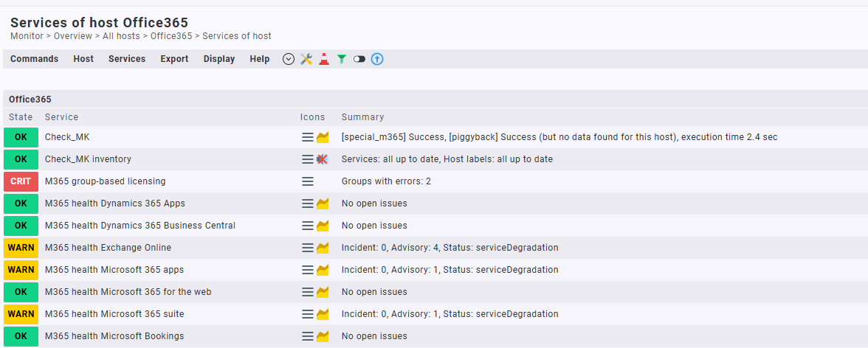Open M365 health Microsoft Bookings service
The image size is (868, 348).
click(114, 336)
